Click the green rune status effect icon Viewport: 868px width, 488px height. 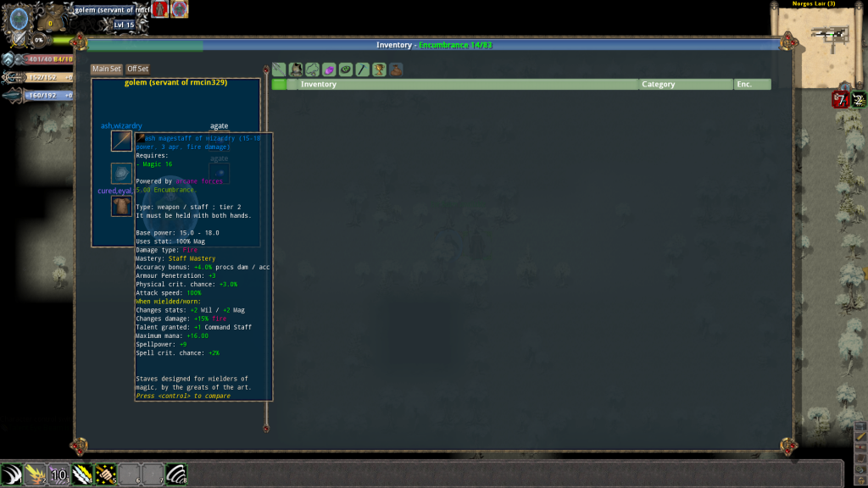tap(860, 100)
